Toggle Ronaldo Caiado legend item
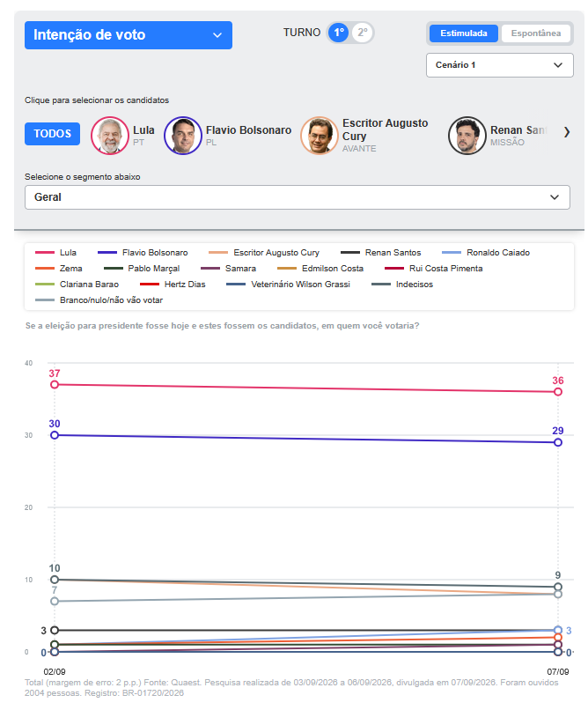Viewport: 588px width, 710px height. pyautogui.click(x=486, y=253)
